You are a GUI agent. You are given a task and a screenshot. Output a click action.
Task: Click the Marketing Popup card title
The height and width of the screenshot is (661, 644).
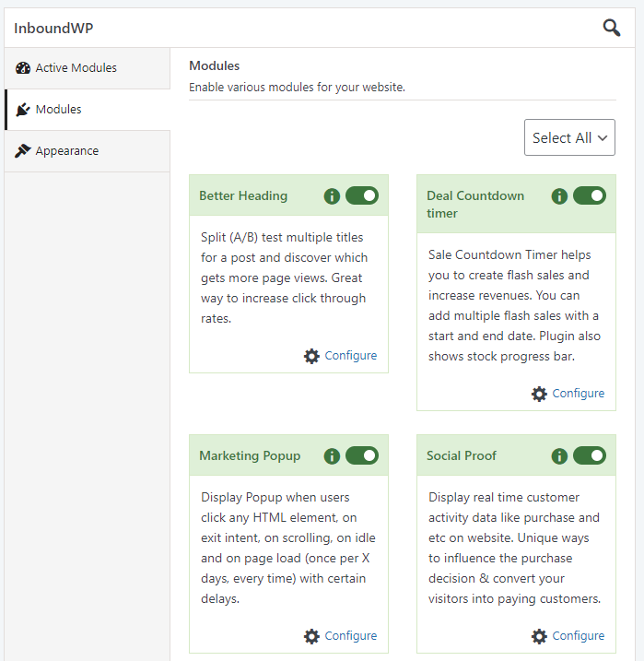click(250, 455)
